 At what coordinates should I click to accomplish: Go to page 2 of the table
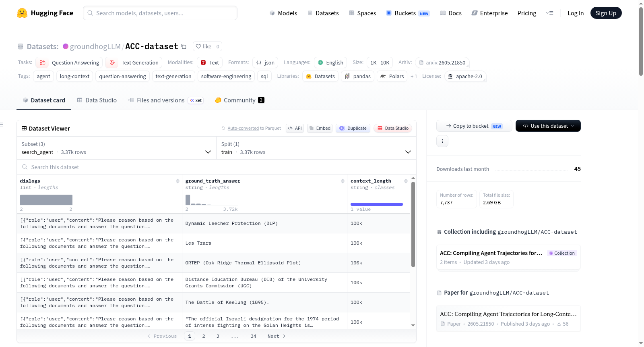[x=204, y=336]
